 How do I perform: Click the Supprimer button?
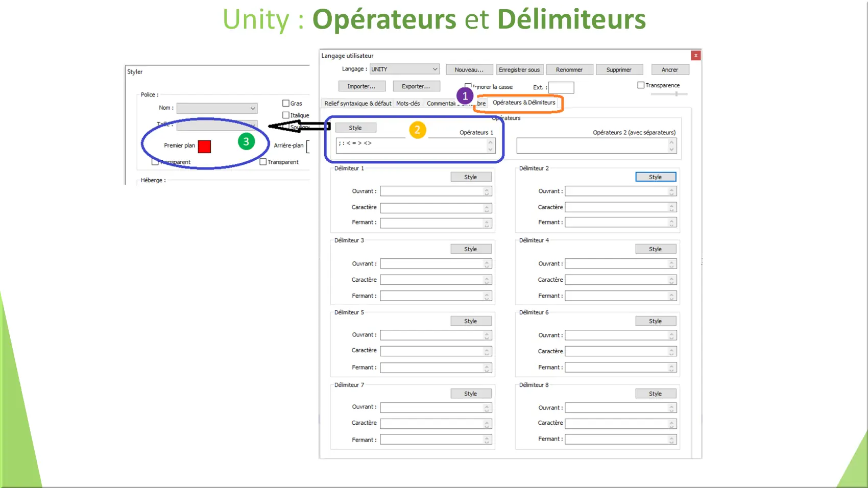tap(619, 69)
